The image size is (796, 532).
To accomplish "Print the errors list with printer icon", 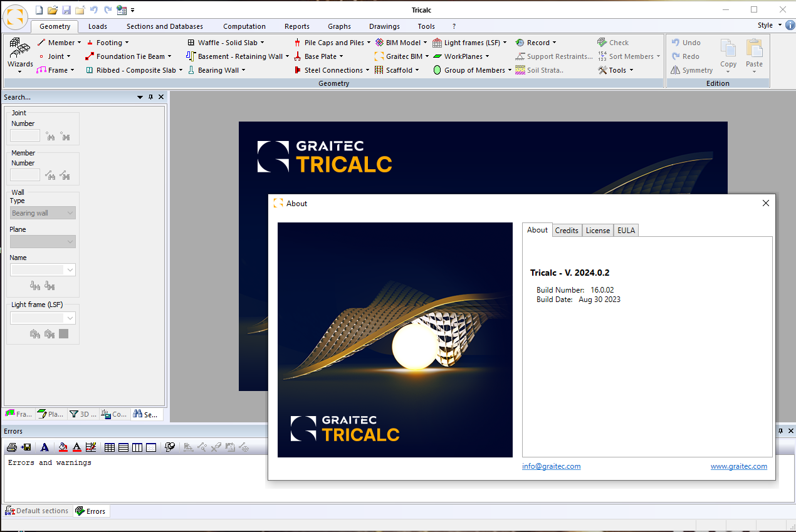I will pos(11,447).
